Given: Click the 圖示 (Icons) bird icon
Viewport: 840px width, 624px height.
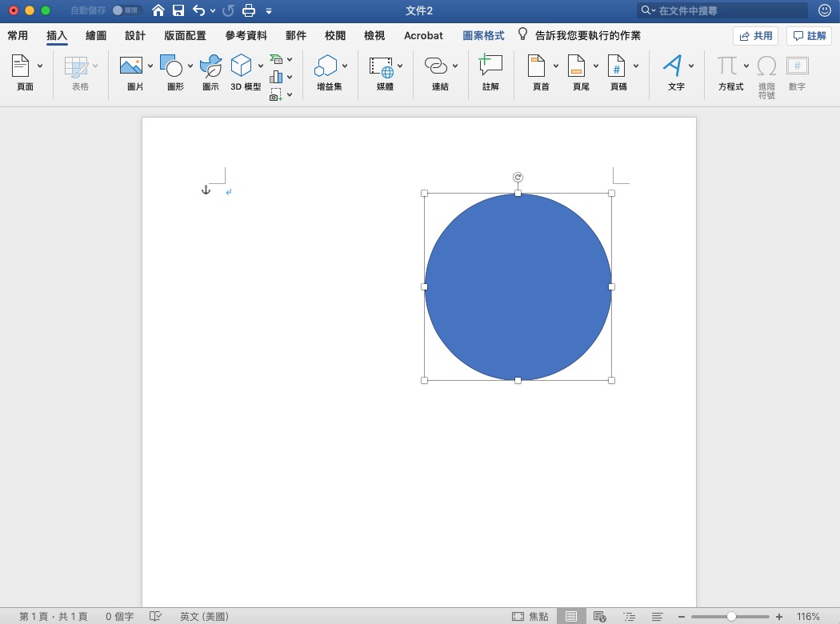Looking at the screenshot, I should (210, 66).
